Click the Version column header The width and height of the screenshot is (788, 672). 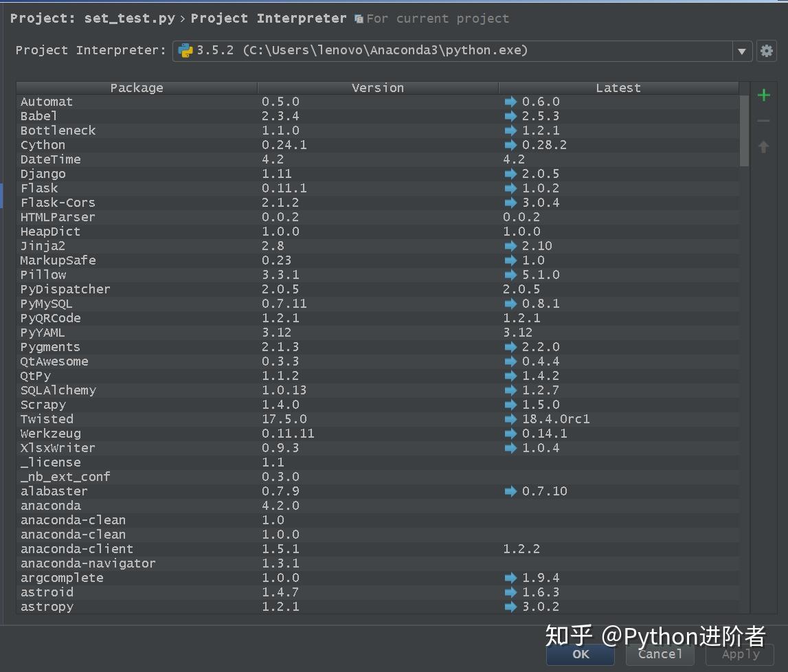[x=377, y=88]
